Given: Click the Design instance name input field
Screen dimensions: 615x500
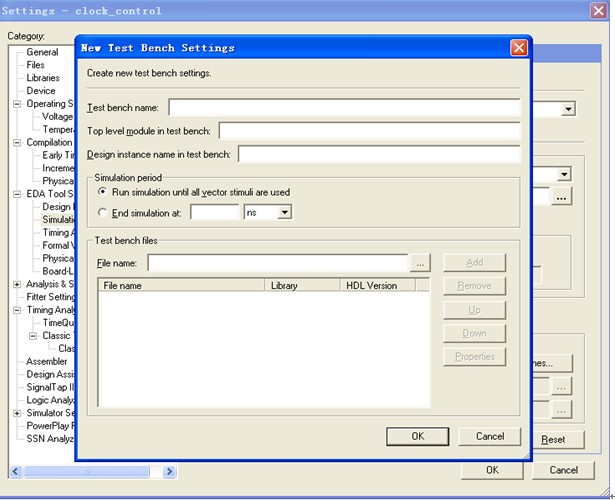Looking at the screenshot, I should click(378, 154).
